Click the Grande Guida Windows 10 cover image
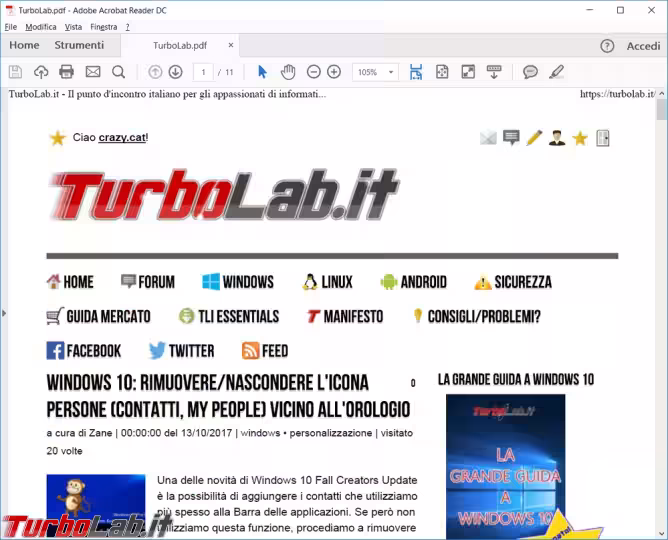This screenshot has width=668, height=540. (506, 467)
